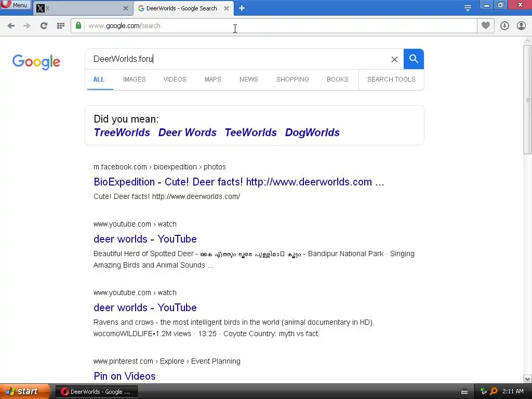Image resolution: width=532 pixels, height=399 pixels.
Task: Open the Pin on Videos result
Action: tap(125, 376)
